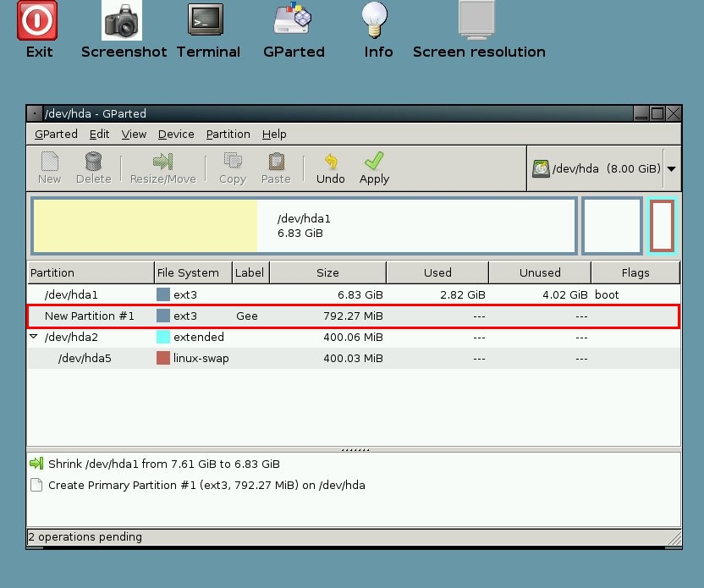Close the GParted window
This screenshot has width=704, height=588.
click(674, 113)
